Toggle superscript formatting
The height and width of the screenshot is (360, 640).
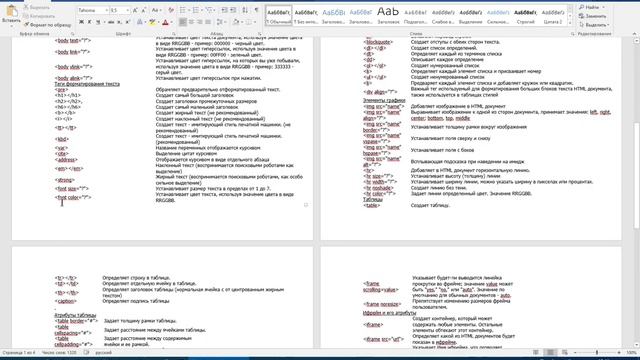(x=128, y=22)
